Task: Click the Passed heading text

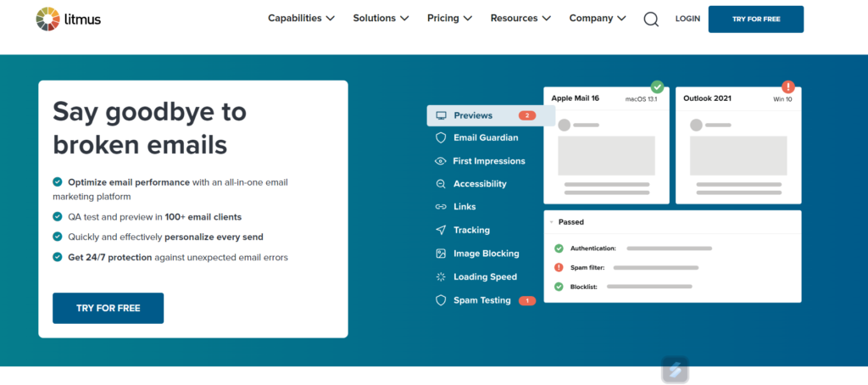Action: 571,222
